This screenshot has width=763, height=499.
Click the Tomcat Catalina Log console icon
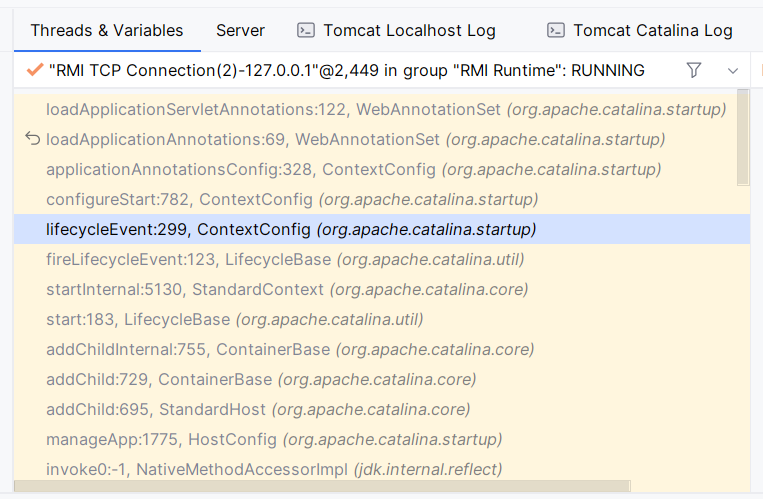coord(557,30)
